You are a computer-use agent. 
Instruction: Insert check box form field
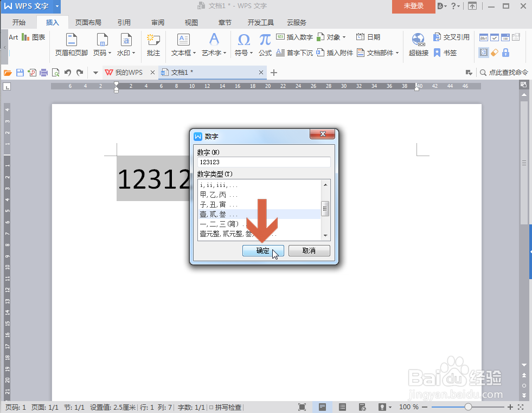point(495,37)
